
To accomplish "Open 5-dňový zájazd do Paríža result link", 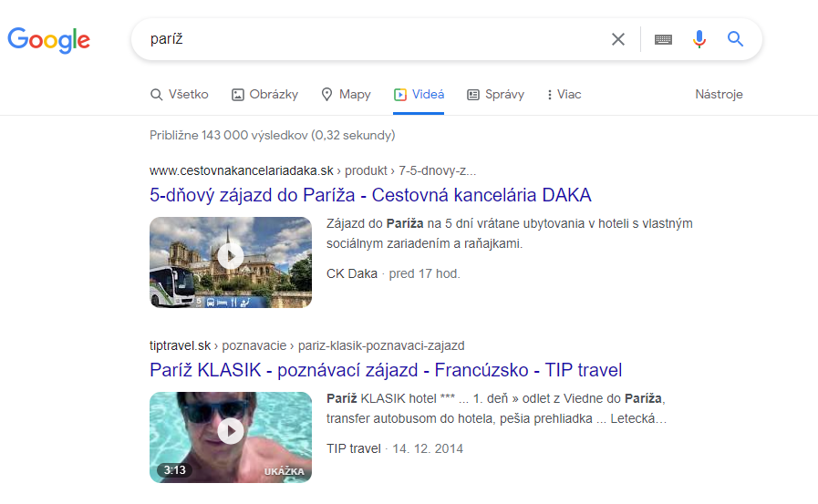I will point(370,195).
